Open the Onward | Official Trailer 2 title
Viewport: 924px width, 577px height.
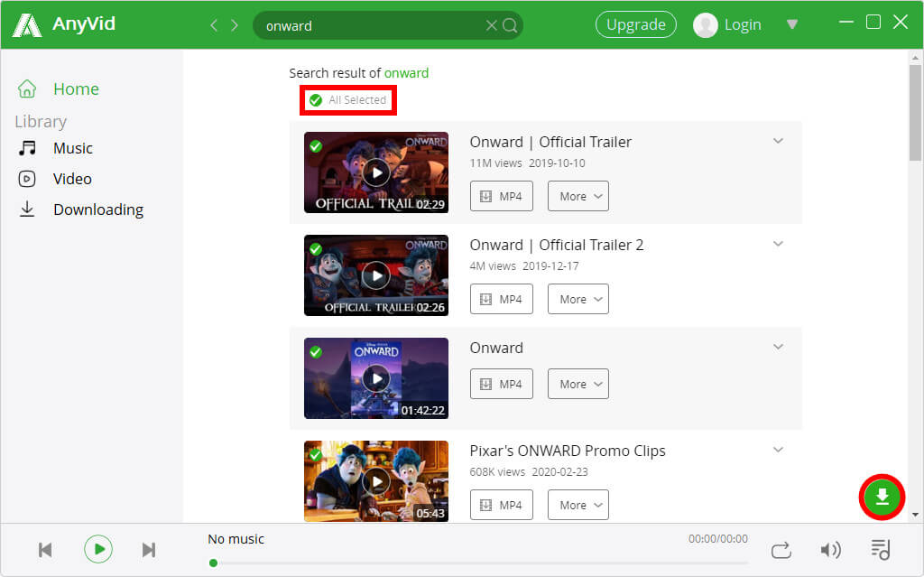pos(556,245)
